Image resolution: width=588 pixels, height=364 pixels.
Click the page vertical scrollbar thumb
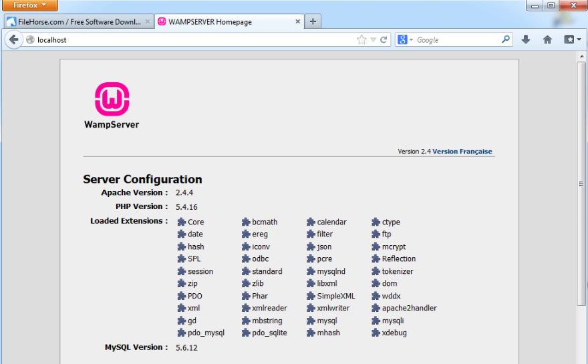(x=581, y=184)
